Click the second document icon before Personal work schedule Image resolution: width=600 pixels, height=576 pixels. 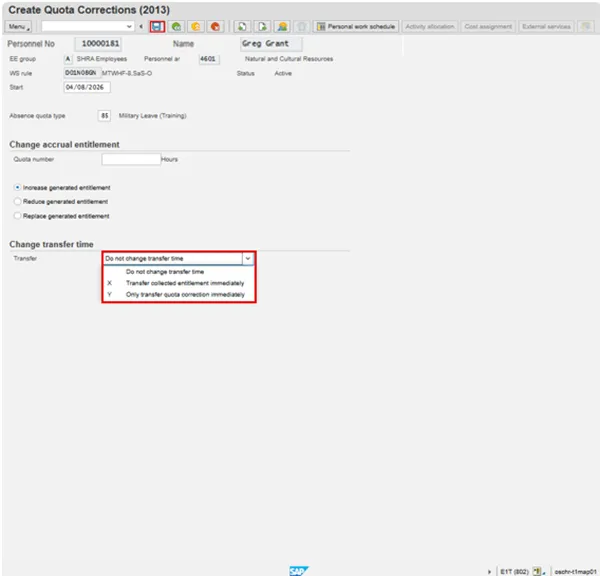pyautogui.click(x=262, y=26)
